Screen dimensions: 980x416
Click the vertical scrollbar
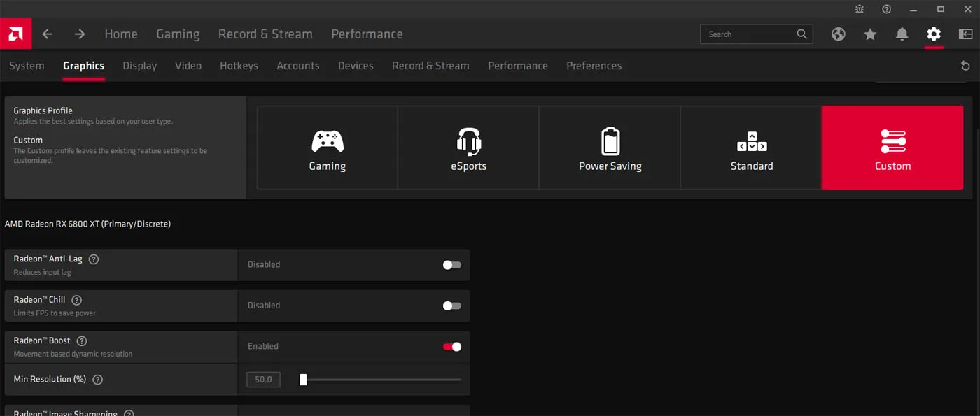977,273
